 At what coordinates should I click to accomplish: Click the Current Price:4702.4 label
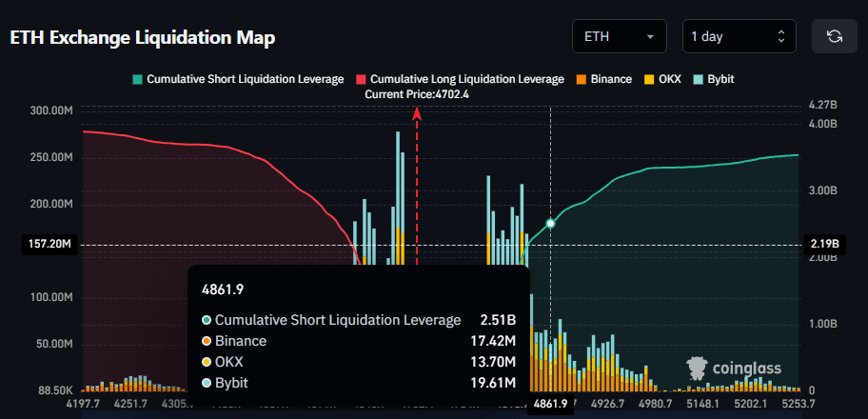pyautogui.click(x=417, y=95)
